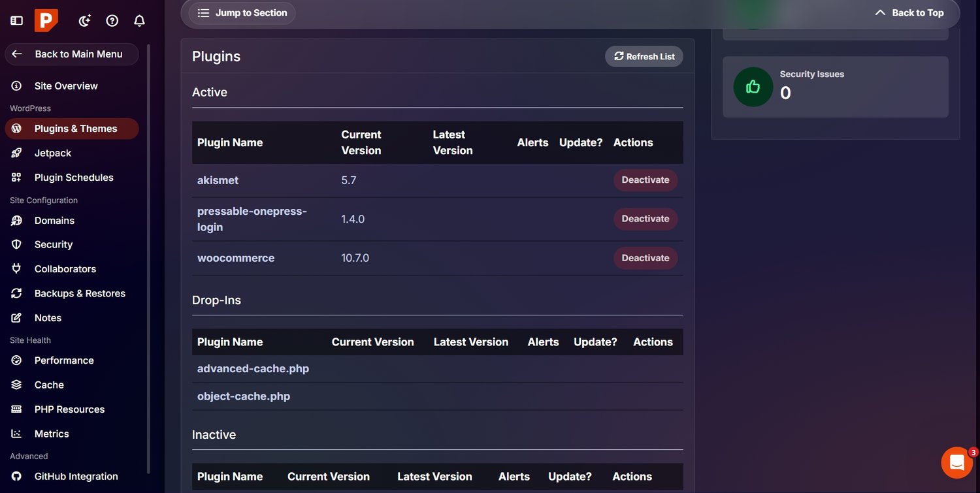This screenshot has width=980, height=493.
Task: Click the Domains globe icon
Action: pos(16,221)
